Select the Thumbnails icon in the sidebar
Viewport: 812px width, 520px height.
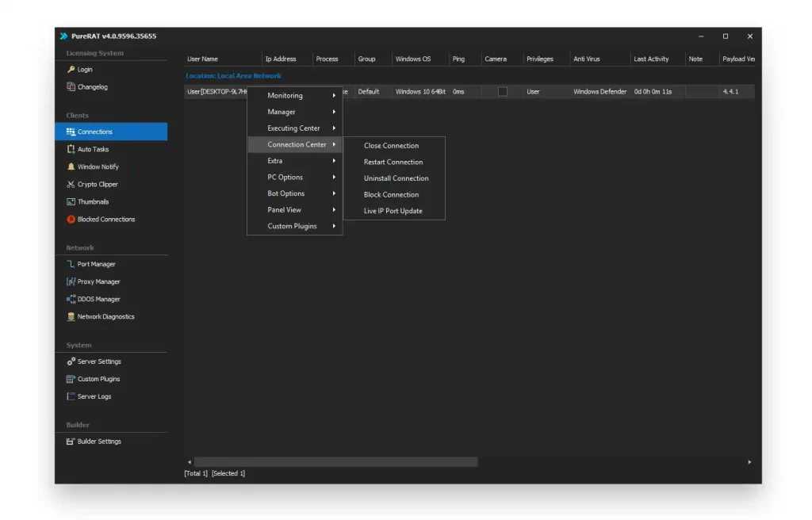pos(71,202)
